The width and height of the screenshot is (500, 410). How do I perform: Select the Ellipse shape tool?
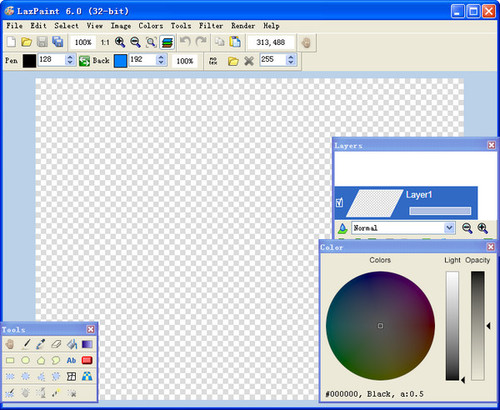[x=26, y=360]
